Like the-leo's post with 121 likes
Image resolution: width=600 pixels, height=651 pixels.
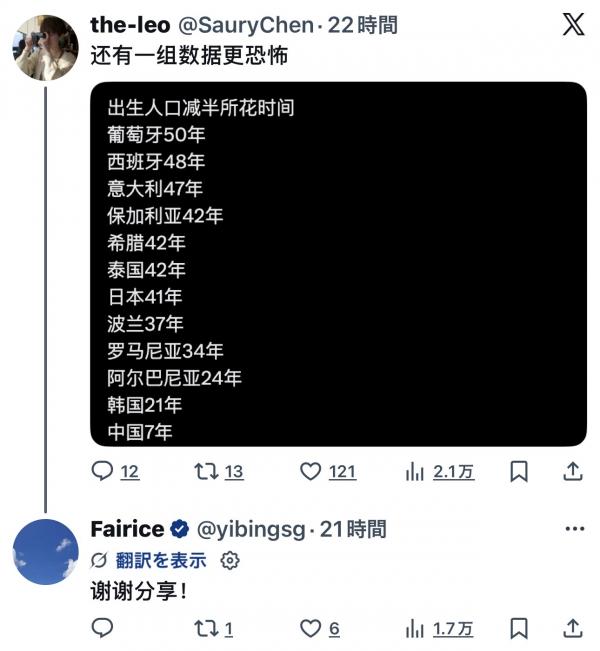click(x=311, y=471)
